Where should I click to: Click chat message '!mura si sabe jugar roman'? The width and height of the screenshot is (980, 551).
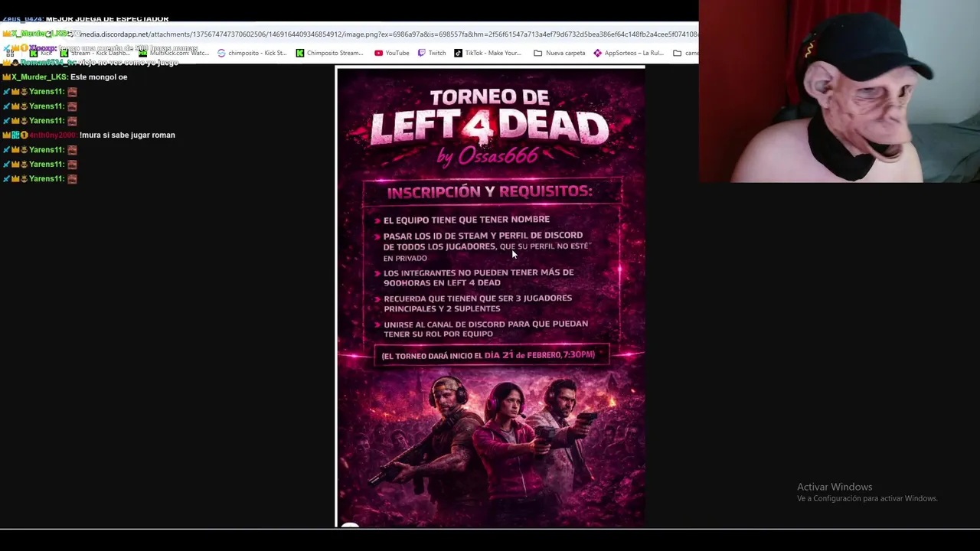pyautogui.click(x=127, y=135)
